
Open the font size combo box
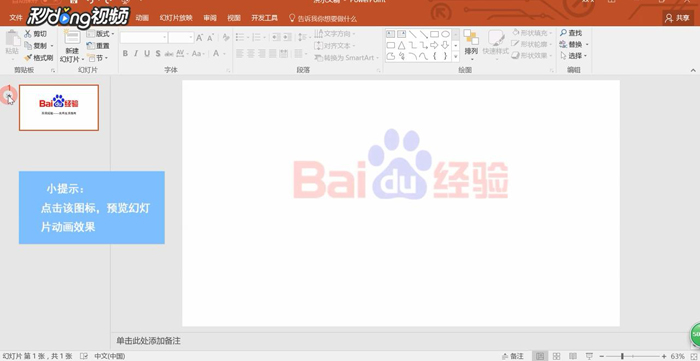(x=181, y=38)
